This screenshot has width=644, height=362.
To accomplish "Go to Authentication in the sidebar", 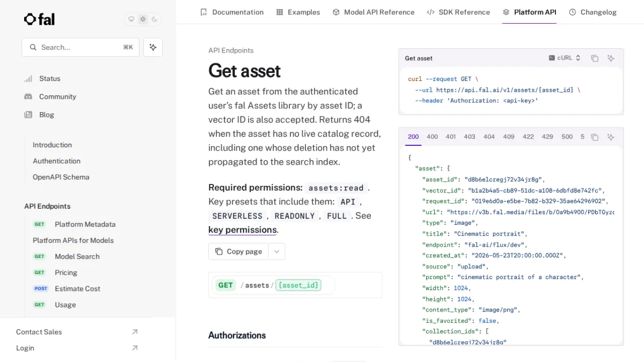I will coord(56,161).
